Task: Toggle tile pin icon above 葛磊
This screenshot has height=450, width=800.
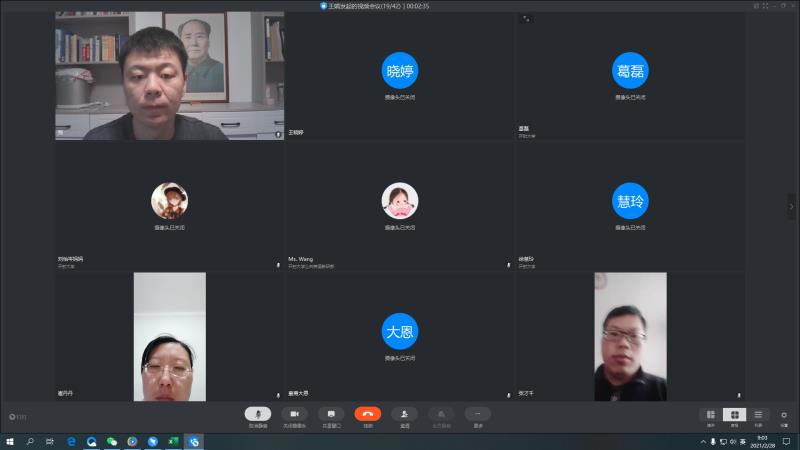Action: pos(527,19)
